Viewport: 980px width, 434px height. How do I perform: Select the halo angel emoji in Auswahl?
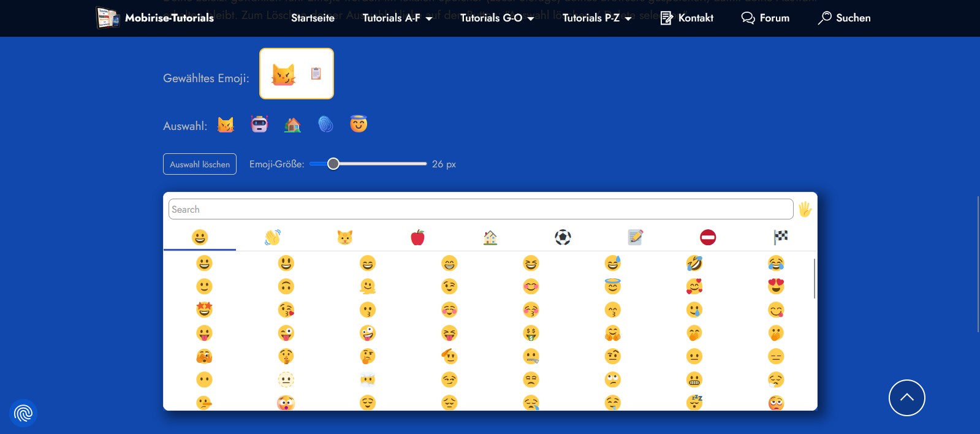(x=359, y=124)
